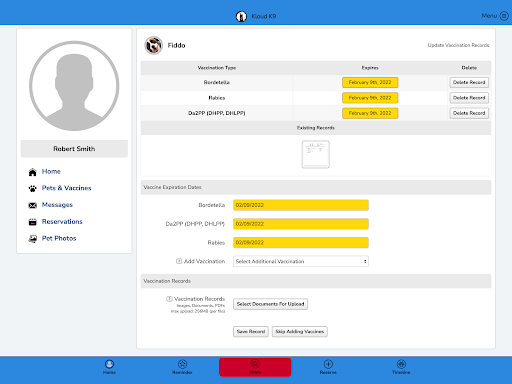This screenshot has height=384, width=512.
Task: Expand the Select Additional Vaccination dropdown
Action: (x=301, y=261)
